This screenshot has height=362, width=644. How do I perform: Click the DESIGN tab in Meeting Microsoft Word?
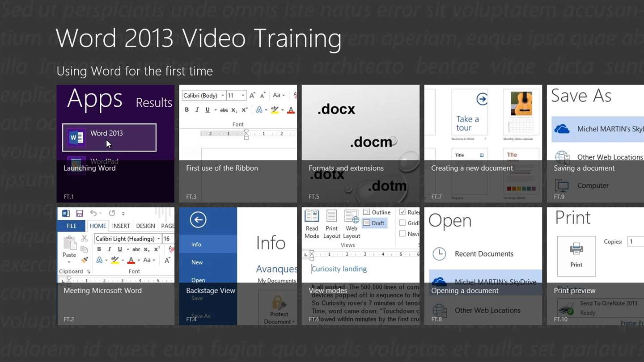(x=146, y=226)
